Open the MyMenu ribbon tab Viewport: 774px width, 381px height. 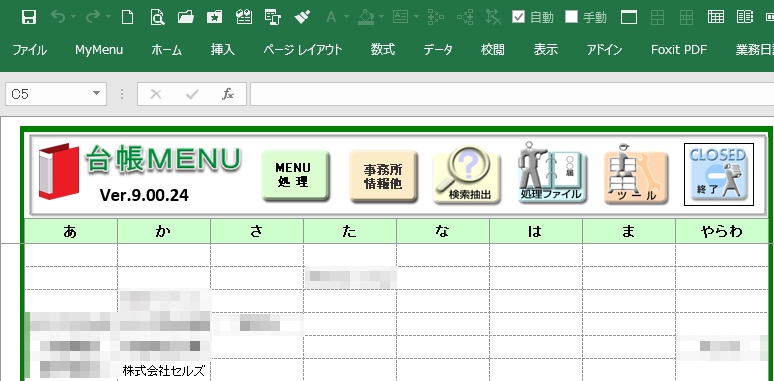coord(99,50)
